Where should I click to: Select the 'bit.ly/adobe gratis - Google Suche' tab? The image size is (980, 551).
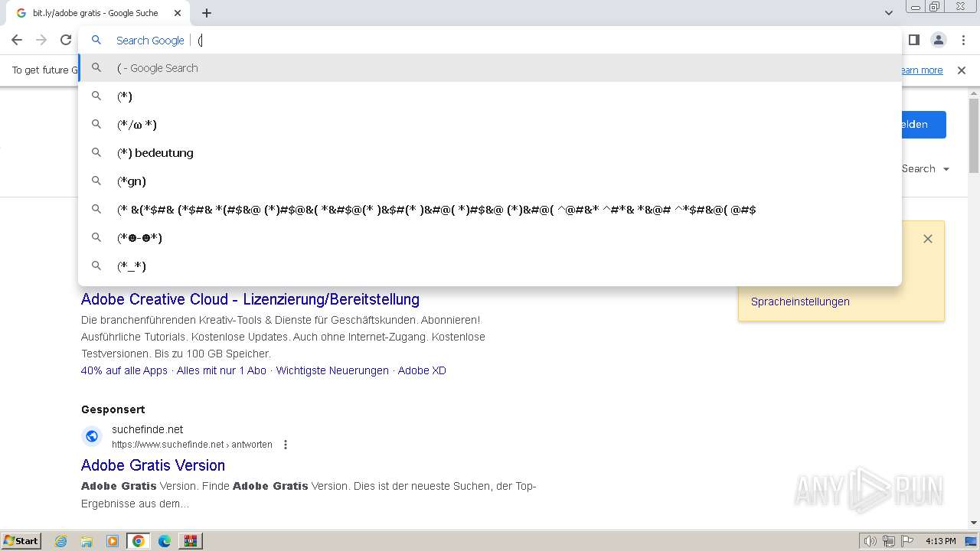click(x=96, y=13)
